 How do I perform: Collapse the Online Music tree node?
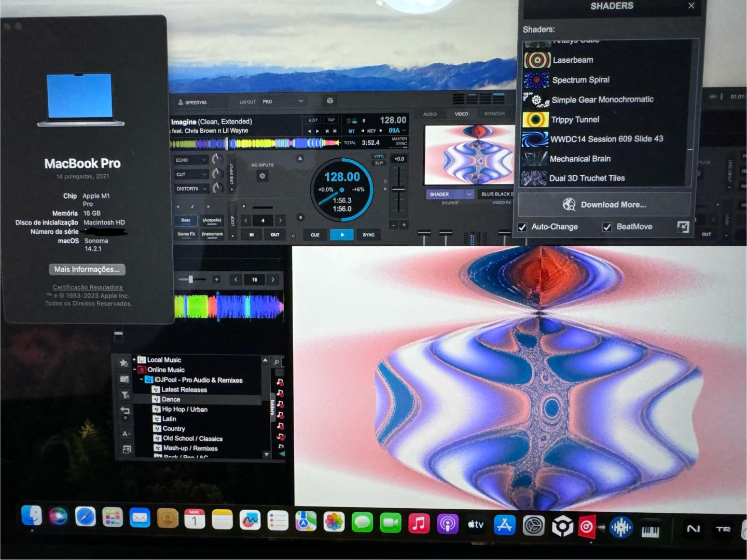click(134, 370)
